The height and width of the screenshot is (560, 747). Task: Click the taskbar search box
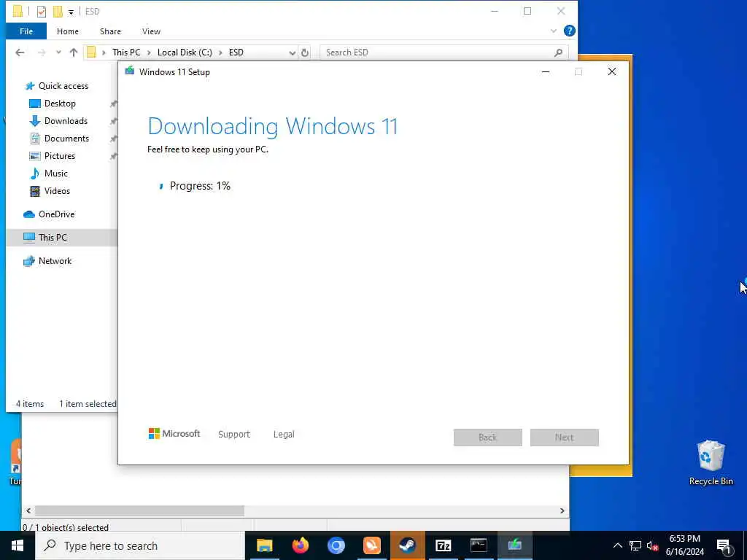click(141, 545)
